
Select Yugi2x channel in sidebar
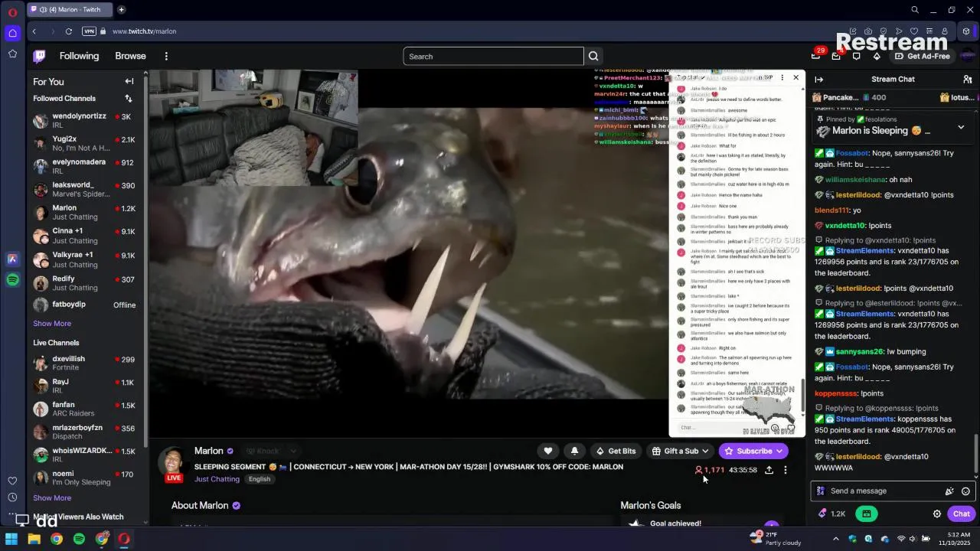tap(84, 144)
